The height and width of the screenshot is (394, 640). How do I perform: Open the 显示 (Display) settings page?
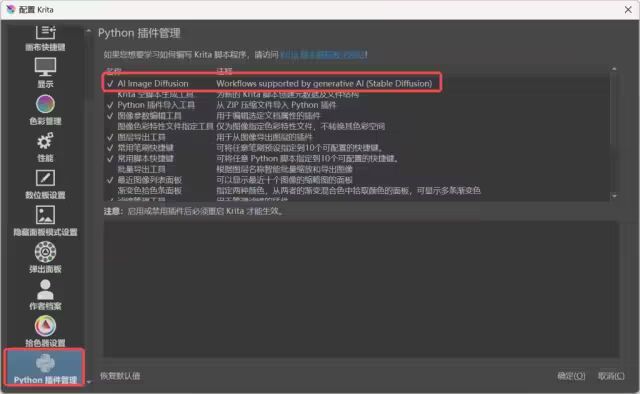(45, 73)
